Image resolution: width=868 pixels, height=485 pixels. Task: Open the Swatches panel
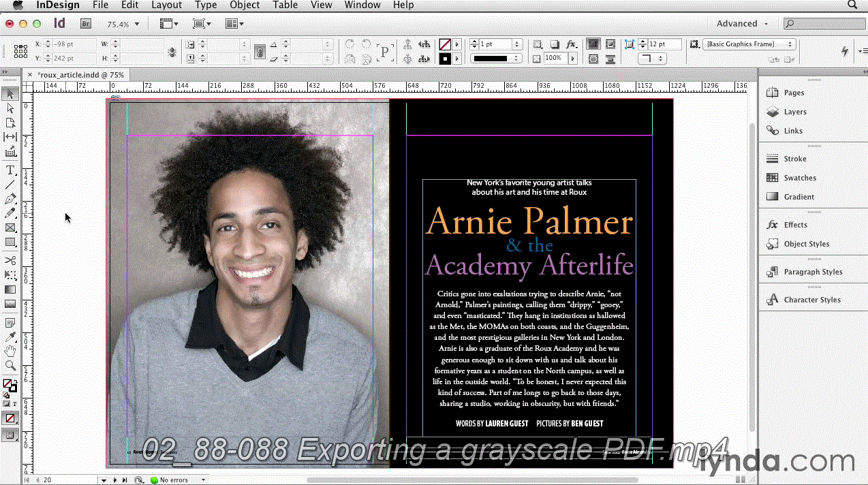coord(800,178)
